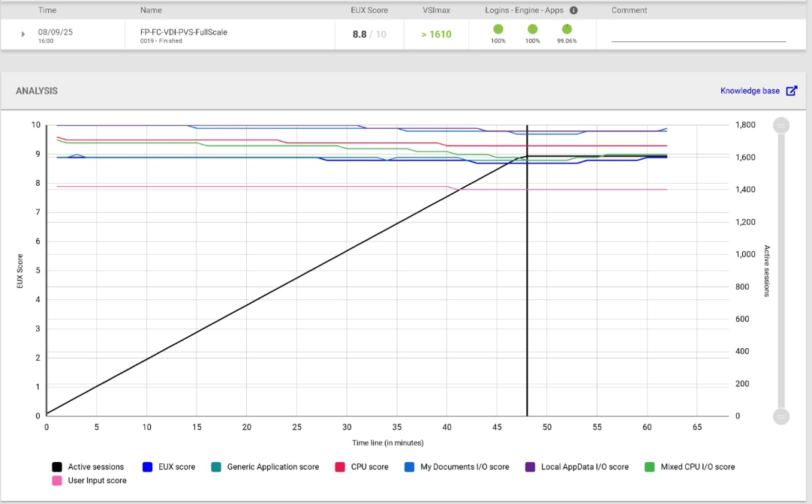Click the Active sessions legend label text
The image size is (812, 504).
pyautogui.click(x=96, y=466)
